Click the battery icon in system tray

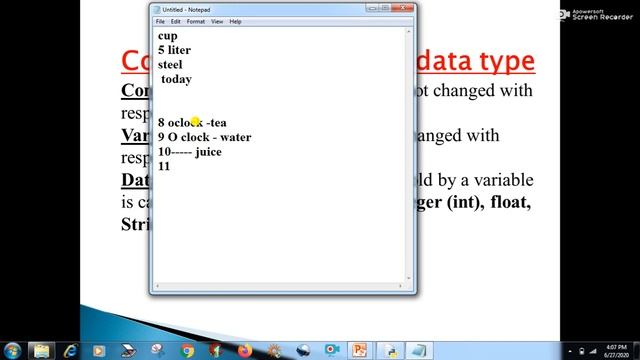[x=582, y=351]
